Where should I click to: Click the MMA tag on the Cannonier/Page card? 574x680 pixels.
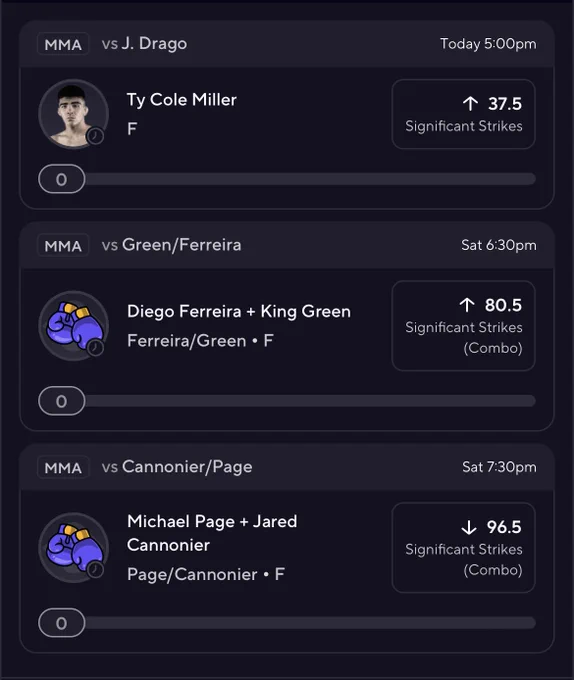[63, 467]
